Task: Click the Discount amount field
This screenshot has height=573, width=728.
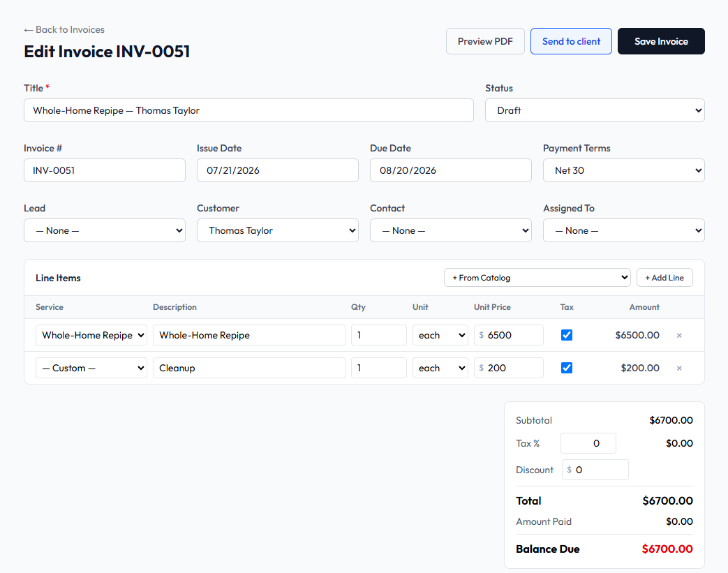Action: (x=595, y=470)
